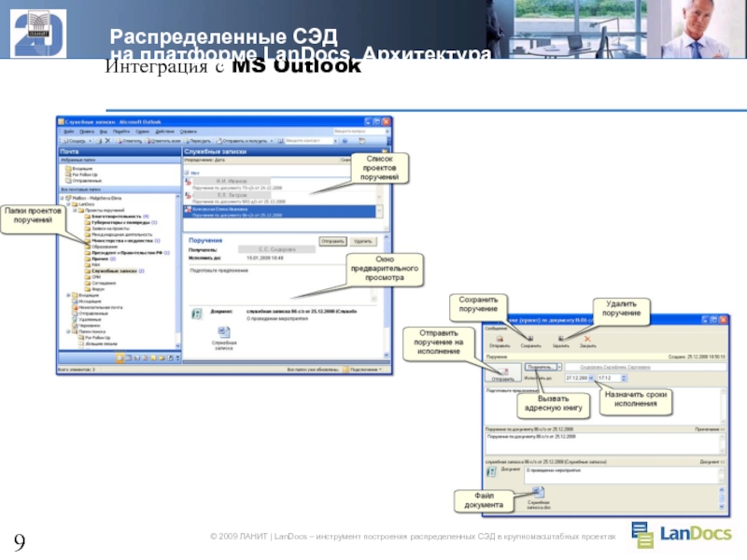Open the Перейти menu in Outlook

[121, 132]
